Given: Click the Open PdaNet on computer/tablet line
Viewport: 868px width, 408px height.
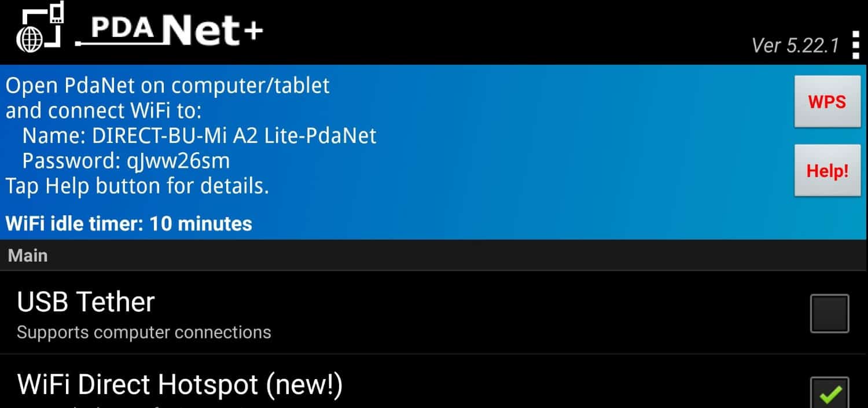Looking at the screenshot, I should click(167, 86).
